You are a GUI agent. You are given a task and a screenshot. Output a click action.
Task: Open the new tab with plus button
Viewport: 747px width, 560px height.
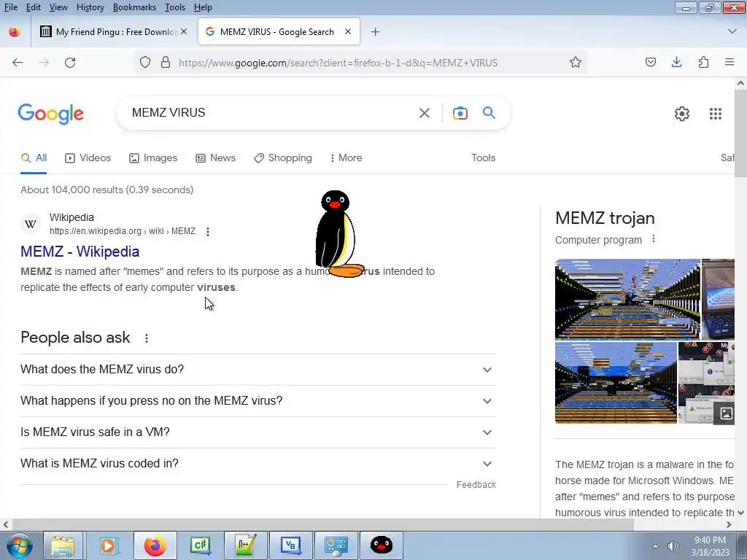pos(376,32)
